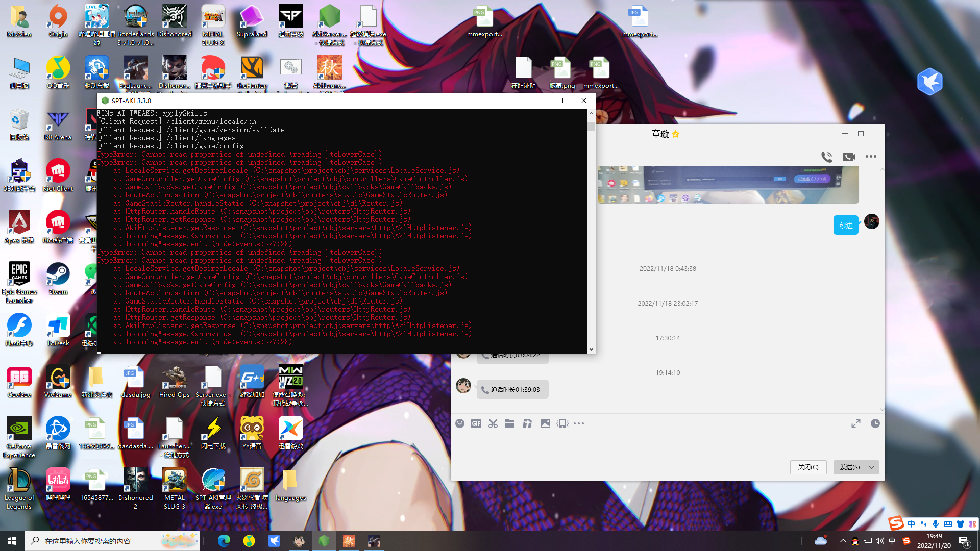Click the window shake icon

pyautogui.click(x=562, y=423)
